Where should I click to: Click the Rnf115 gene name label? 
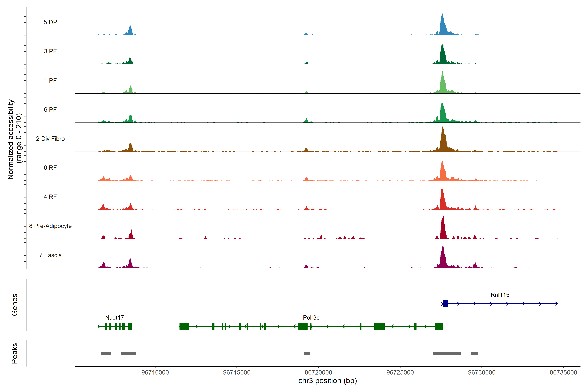pyautogui.click(x=500, y=295)
